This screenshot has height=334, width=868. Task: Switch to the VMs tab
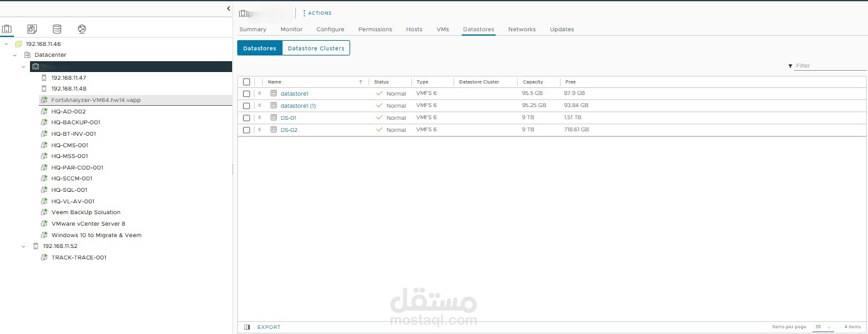click(443, 29)
